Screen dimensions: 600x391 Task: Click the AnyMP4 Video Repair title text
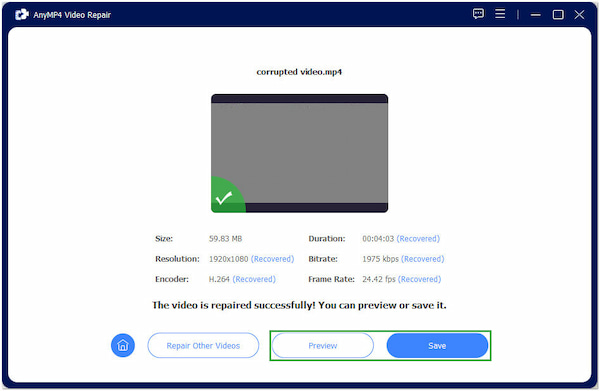(72, 15)
